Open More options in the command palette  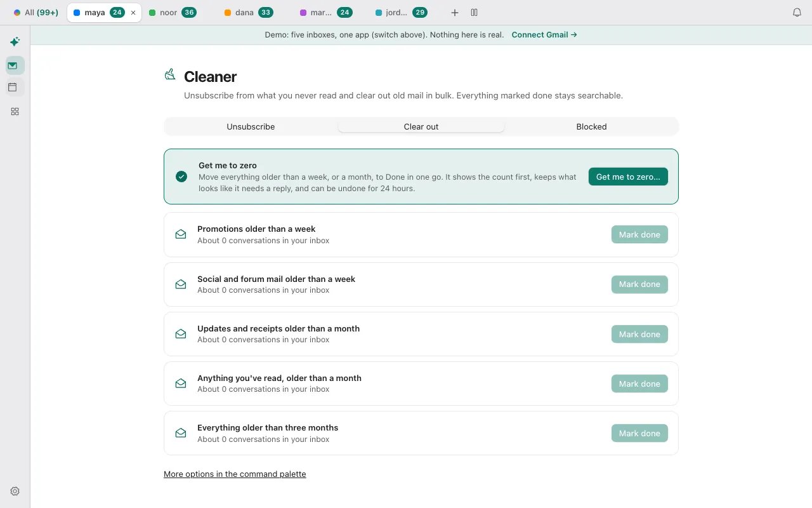click(x=235, y=474)
